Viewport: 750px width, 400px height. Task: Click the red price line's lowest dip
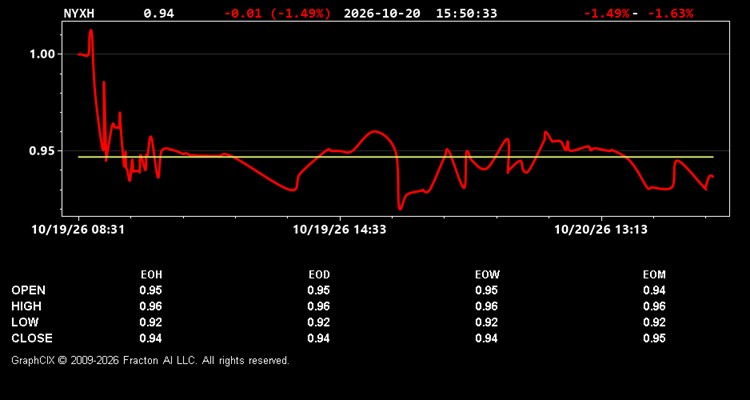(400, 209)
